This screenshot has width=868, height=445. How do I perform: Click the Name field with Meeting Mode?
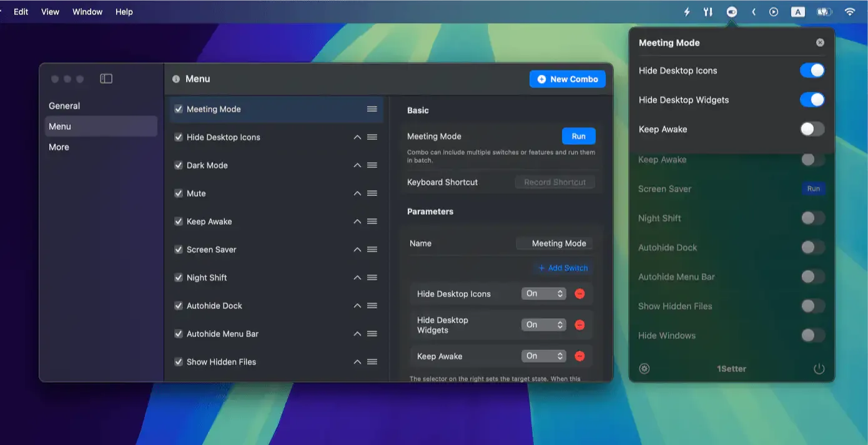tap(554, 243)
